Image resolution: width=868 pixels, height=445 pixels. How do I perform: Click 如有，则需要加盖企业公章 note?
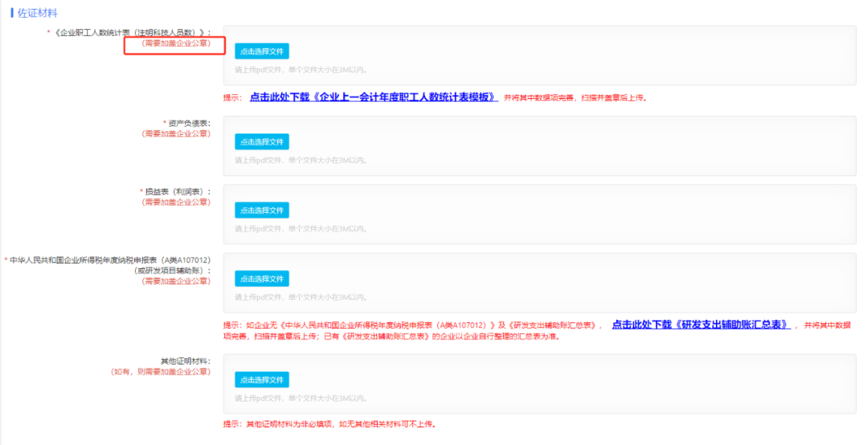click(x=160, y=372)
